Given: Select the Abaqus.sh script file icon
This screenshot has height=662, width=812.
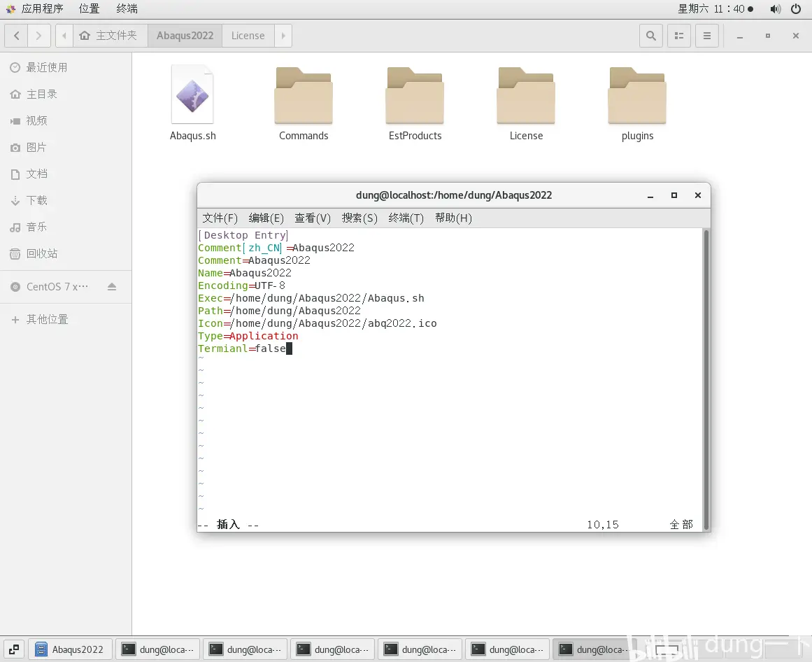Looking at the screenshot, I should [x=192, y=94].
